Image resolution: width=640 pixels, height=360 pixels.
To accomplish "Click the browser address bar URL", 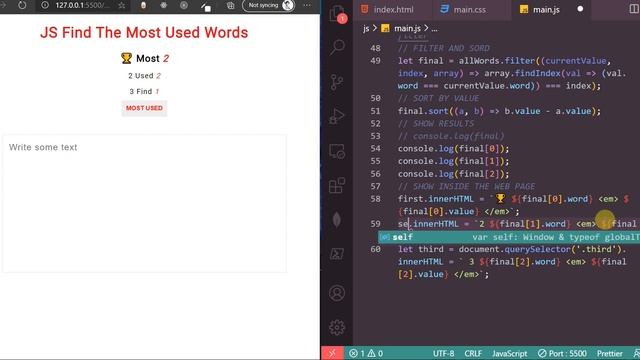I will pos(82,5).
